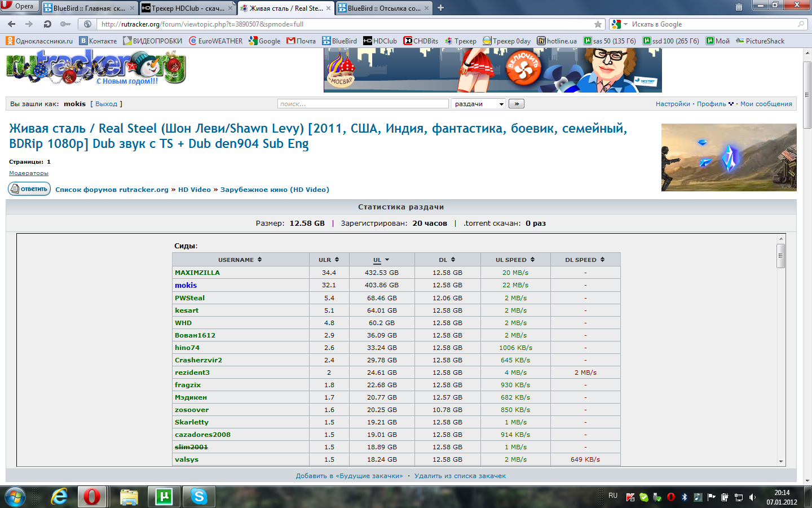Open a new tab with the plus button
812x508 pixels.
(441, 8)
